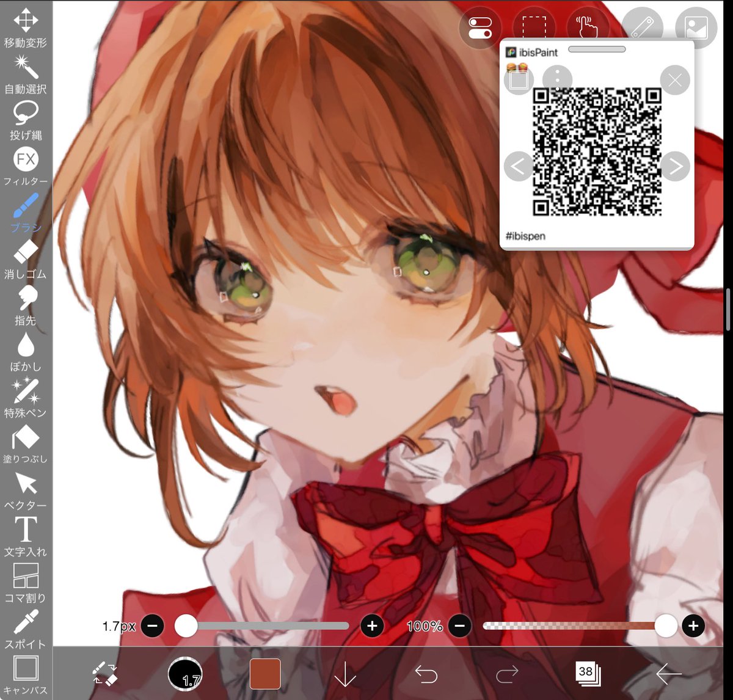This screenshot has height=700, width=733.
Task: Open the layers panel showing 38
Action: click(588, 674)
